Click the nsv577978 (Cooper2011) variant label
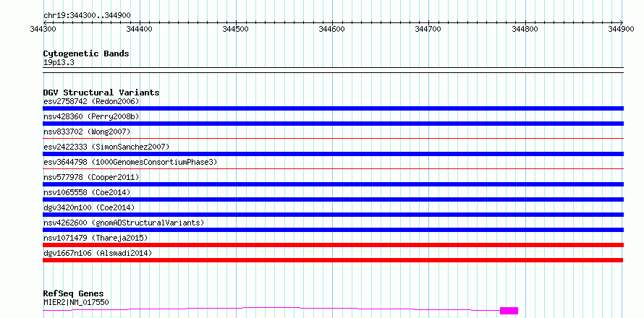Screen dimensions: 644x318 point(91,177)
